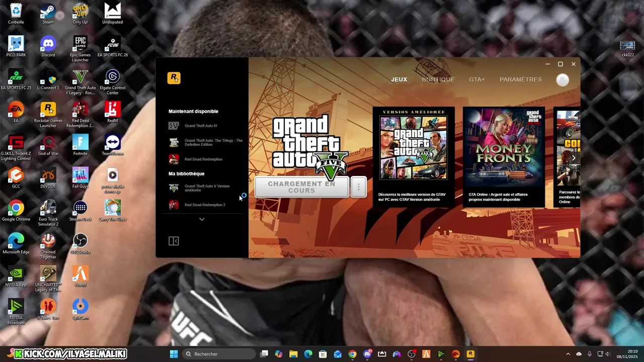Viewport: 644px width, 362px height.
Task: Click 'GTA Online : Argent sale' card text
Action: (x=499, y=197)
